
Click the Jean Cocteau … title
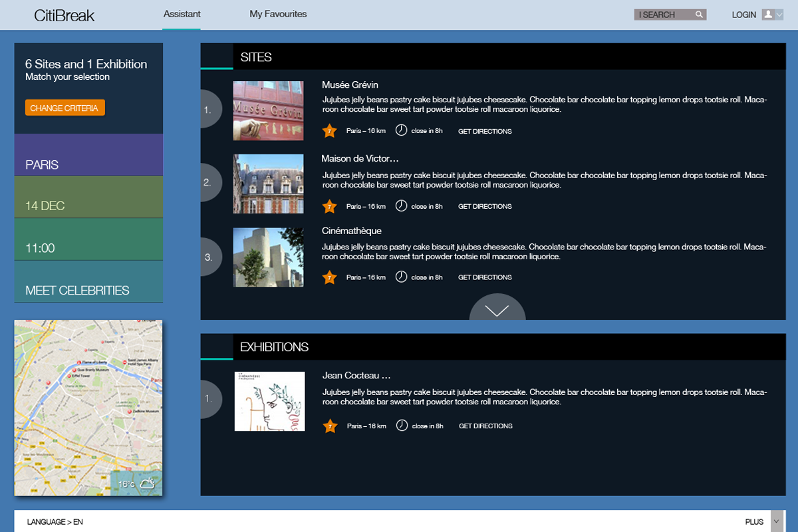[356, 375]
